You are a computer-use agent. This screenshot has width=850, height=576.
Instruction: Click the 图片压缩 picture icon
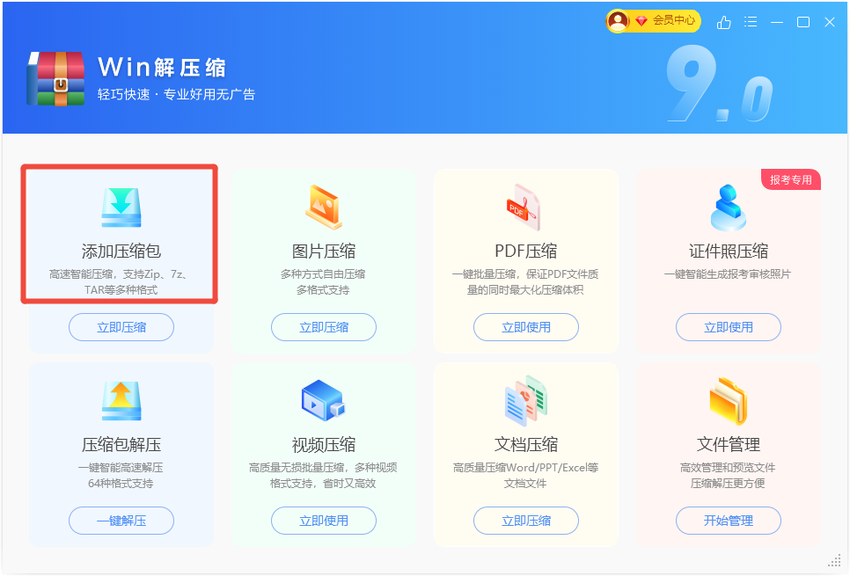(324, 207)
